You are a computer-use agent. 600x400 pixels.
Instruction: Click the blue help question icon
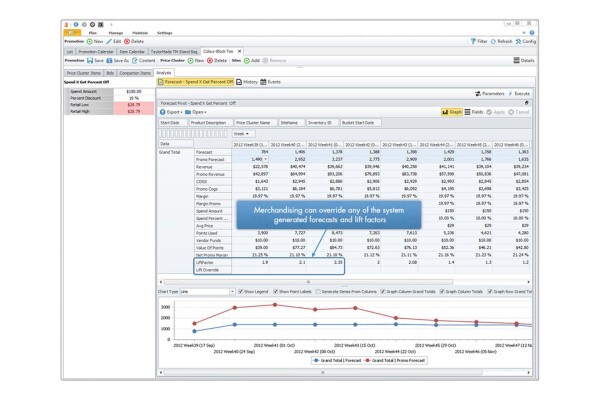532,33
